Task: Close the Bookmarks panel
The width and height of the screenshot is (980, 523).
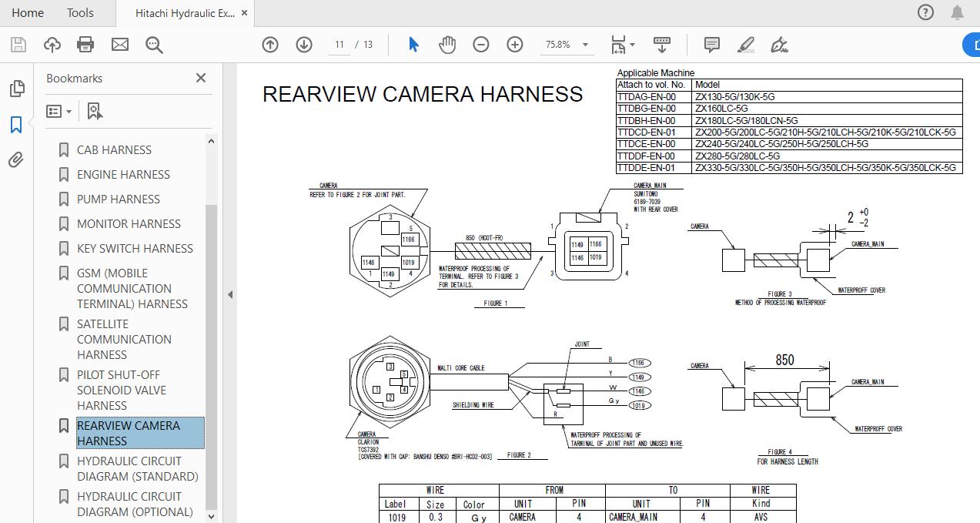Action: [x=201, y=78]
